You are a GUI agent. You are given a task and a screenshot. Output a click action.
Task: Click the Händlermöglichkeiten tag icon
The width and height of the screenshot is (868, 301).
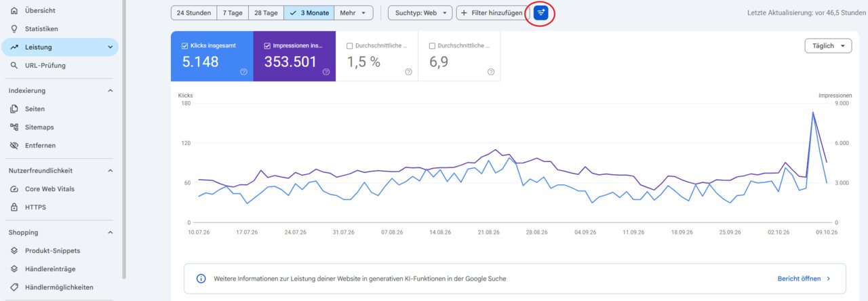pos(14,287)
